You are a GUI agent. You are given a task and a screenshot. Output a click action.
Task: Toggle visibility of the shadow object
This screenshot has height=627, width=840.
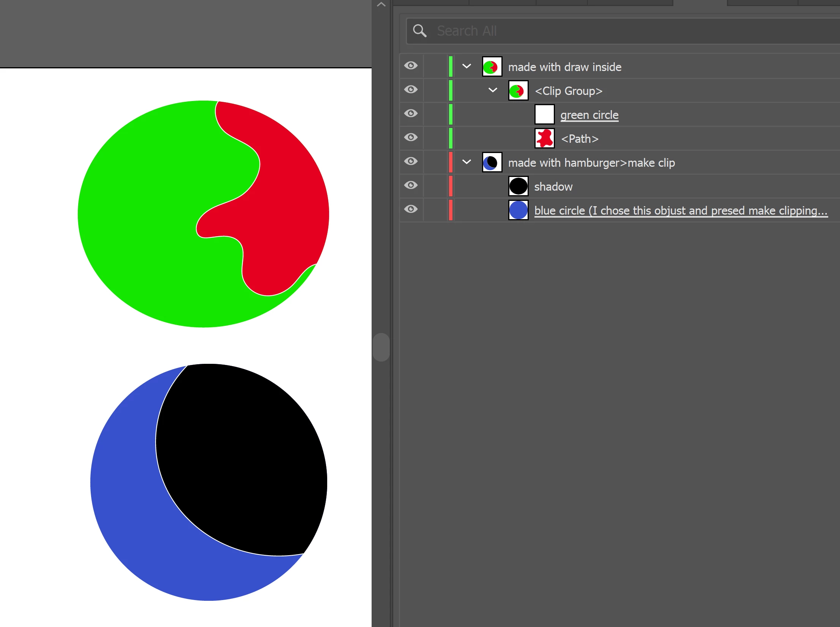tap(411, 185)
